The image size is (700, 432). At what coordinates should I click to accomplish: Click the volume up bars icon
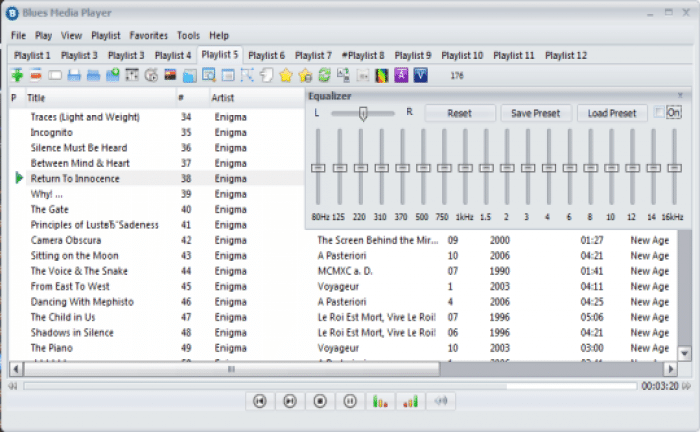tap(410, 401)
